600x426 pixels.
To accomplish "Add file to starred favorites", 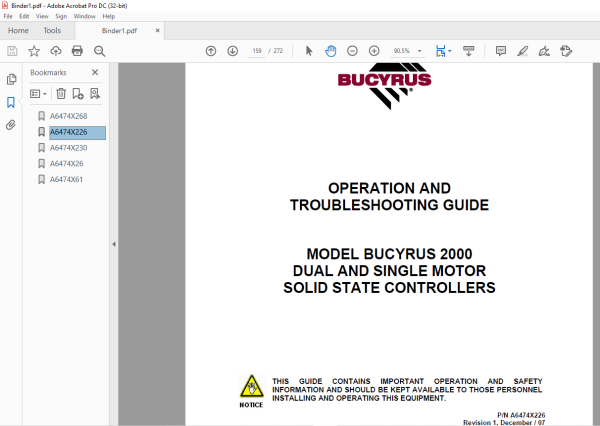I will 34,51.
